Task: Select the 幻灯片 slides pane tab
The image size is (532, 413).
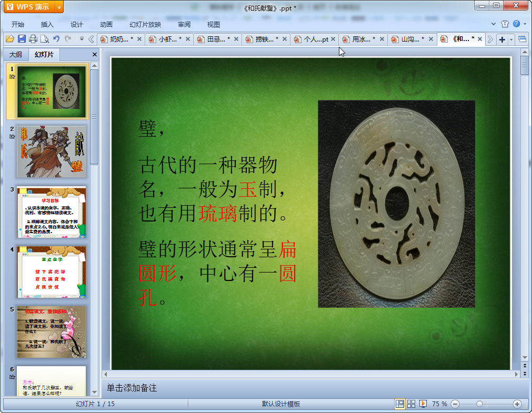Action: click(x=44, y=54)
